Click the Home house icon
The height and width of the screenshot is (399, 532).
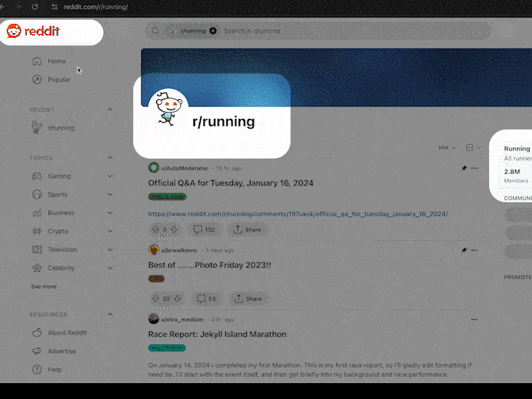(x=37, y=61)
